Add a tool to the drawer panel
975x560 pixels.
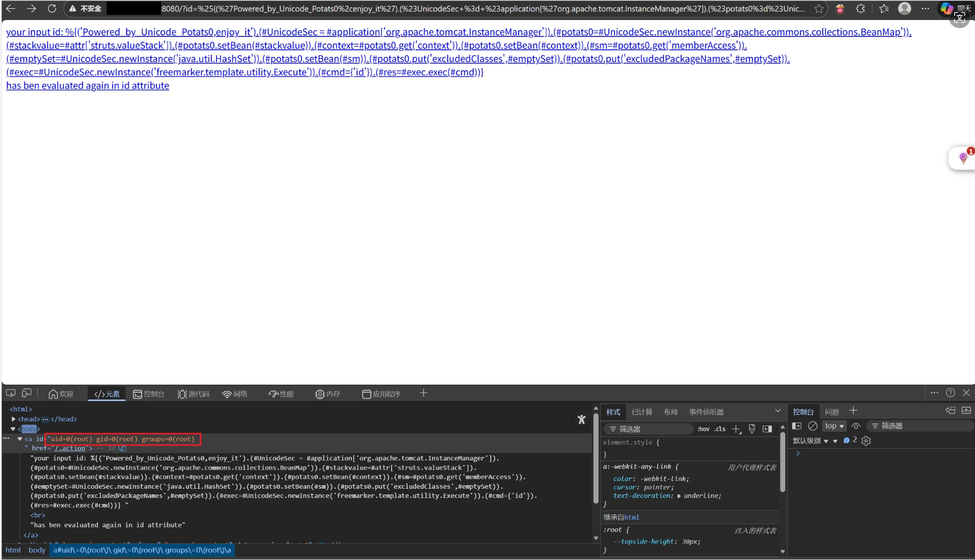pos(853,411)
